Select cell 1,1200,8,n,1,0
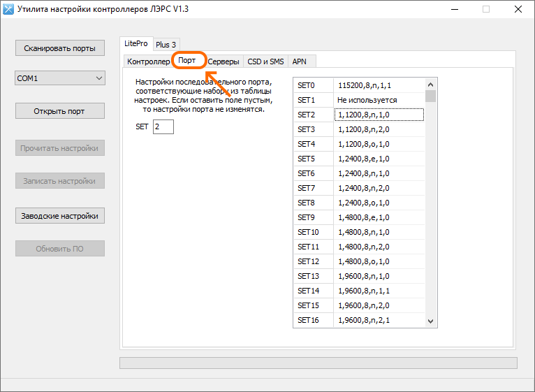 click(379, 115)
